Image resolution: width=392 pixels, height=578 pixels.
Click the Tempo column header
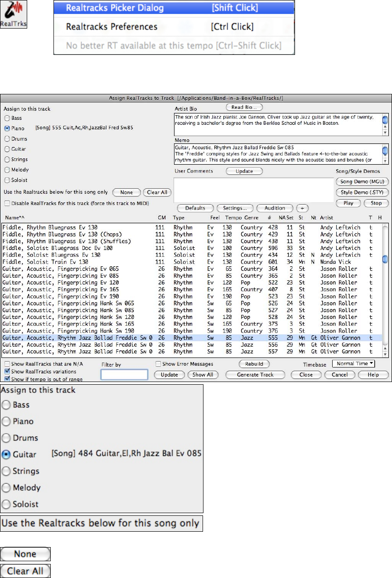(x=233, y=218)
